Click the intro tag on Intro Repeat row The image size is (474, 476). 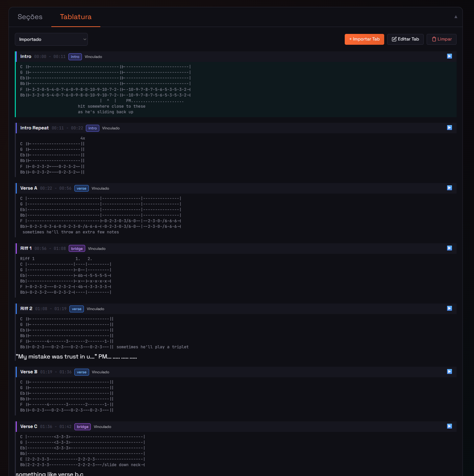pyautogui.click(x=92, y=128)
